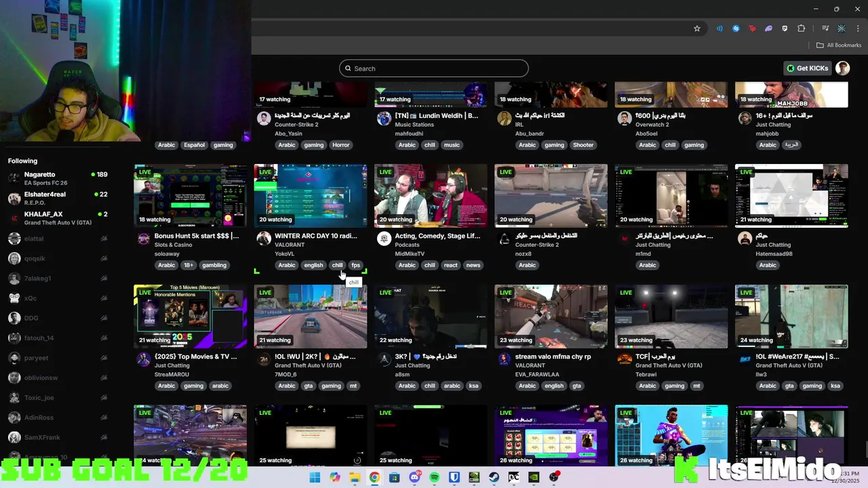Open the white shield extension icon

pyautogui.click(x=785, y=28)
